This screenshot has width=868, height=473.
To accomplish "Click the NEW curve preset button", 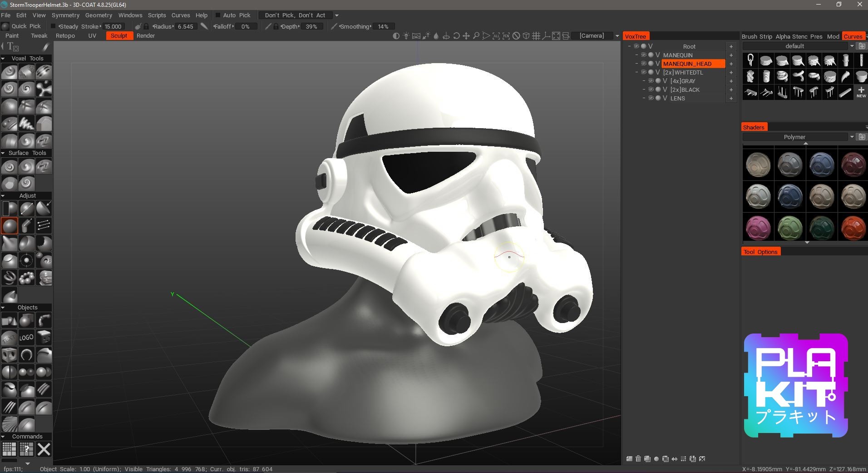I will tap(861, 92).
